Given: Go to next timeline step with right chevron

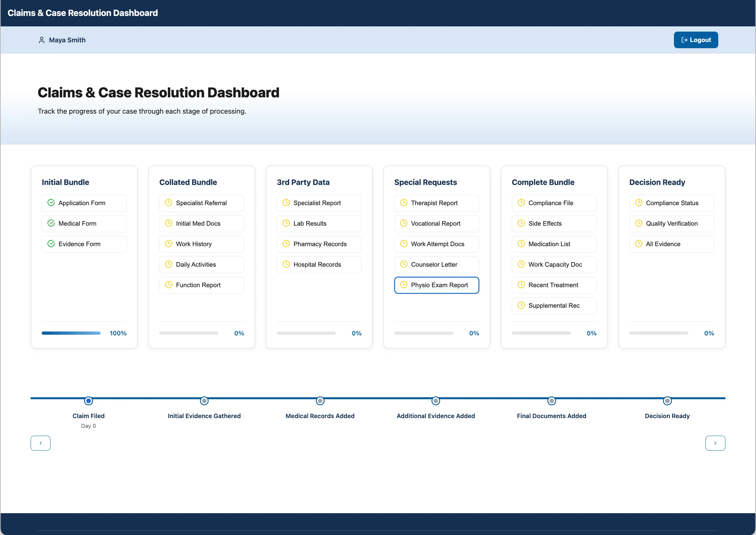Looking at the screenshot, I should pos(715,443).
